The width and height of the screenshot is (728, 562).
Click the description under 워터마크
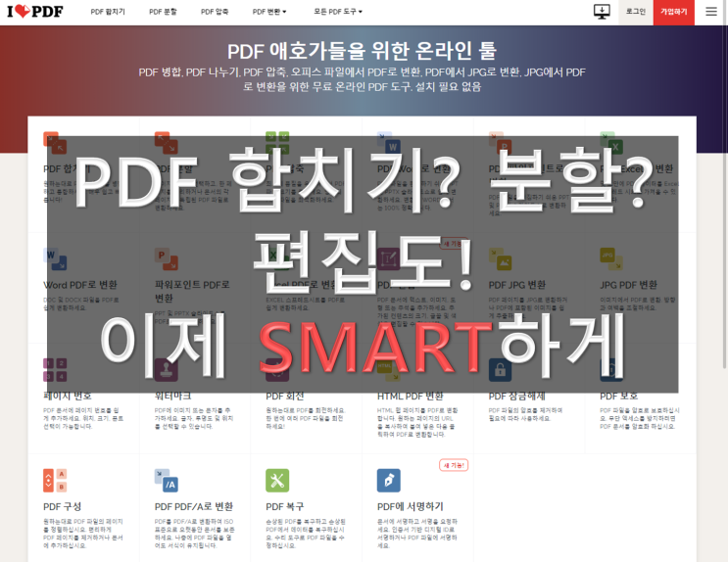(x=194, y=418)
